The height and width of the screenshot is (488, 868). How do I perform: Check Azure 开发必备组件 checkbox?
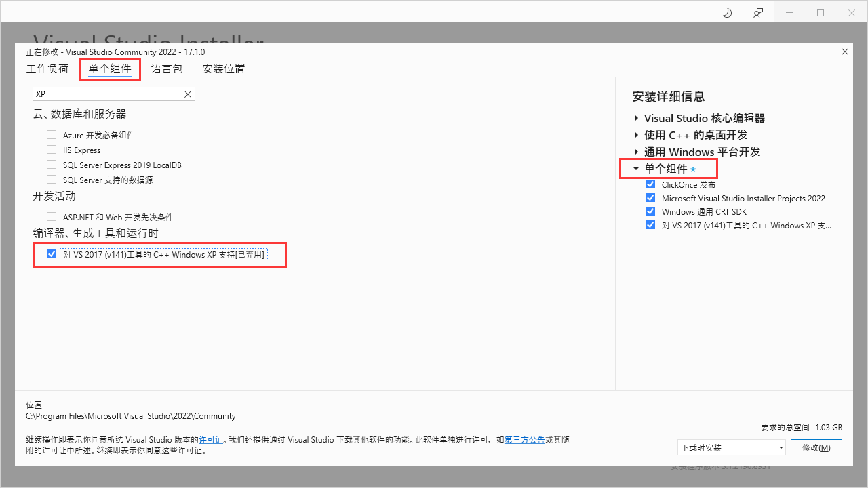[52, 135]
